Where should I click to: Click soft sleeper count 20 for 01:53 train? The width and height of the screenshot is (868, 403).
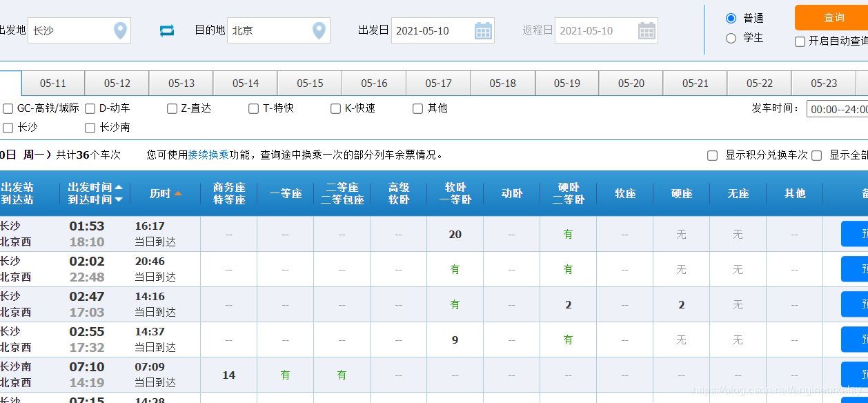(455, 235)
